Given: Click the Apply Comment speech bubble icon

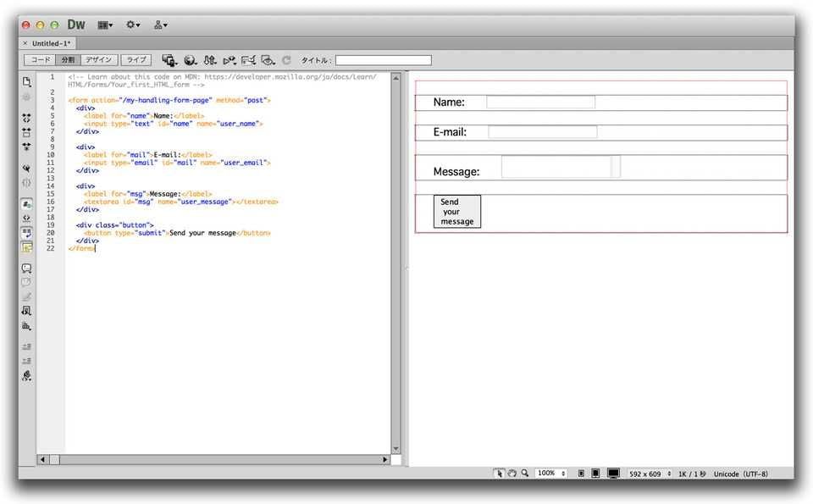Looking at the screenshot, I should coord(26,268).
